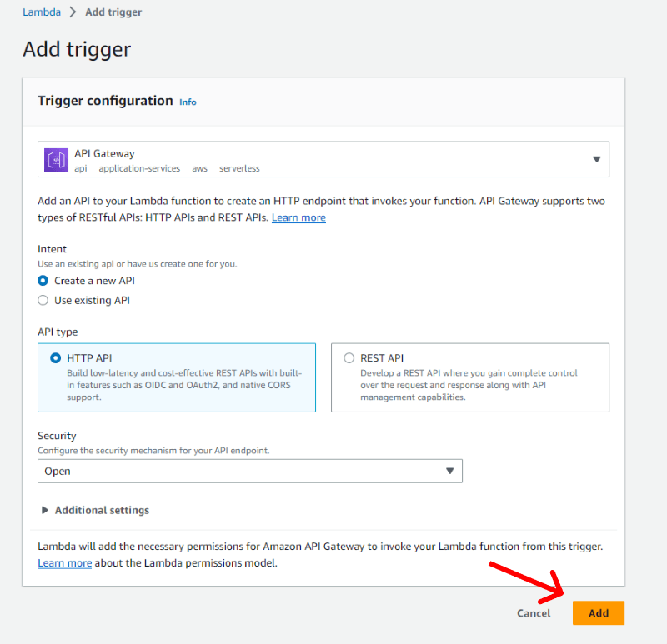
Task: Click the Additional settings disclosure triangle
Action: click(44, 510)
